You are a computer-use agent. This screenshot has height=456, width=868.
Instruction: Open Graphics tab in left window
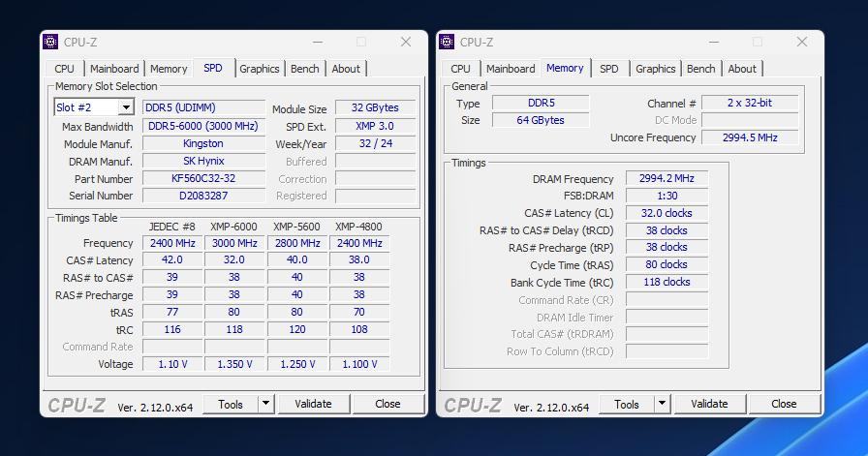259,69
